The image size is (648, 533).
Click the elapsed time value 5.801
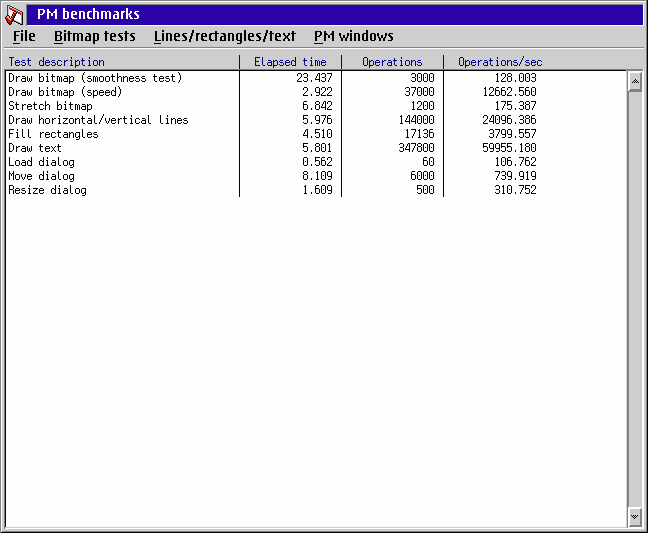pos(317,148)
